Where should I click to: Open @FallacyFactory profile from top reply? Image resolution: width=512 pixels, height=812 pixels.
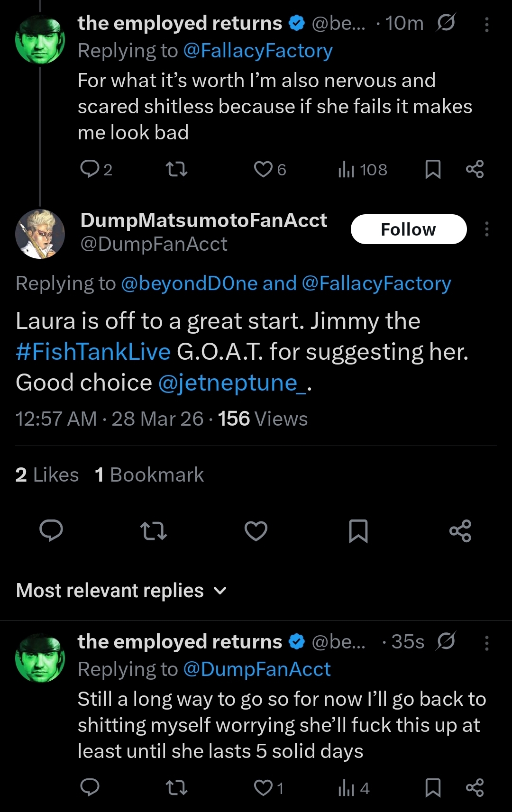click(258, 51)
